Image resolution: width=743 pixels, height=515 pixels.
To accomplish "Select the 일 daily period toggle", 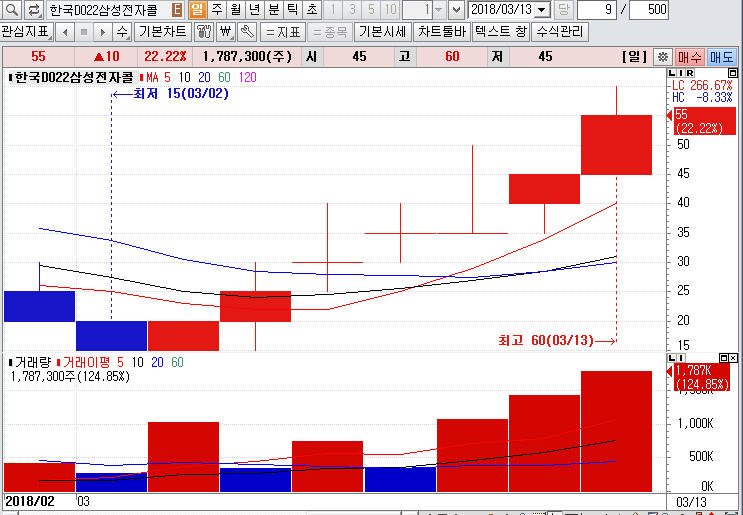I will 197,10.
